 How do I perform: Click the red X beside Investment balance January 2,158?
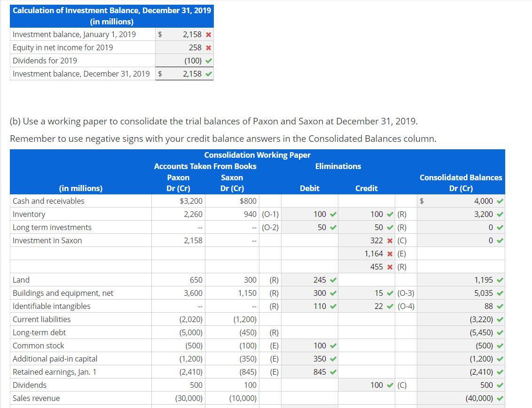[x=209, y=35]
